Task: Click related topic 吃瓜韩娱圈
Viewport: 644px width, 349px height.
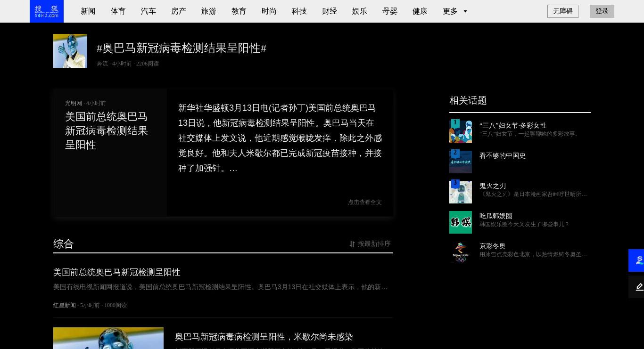Action: pos(496,216)
